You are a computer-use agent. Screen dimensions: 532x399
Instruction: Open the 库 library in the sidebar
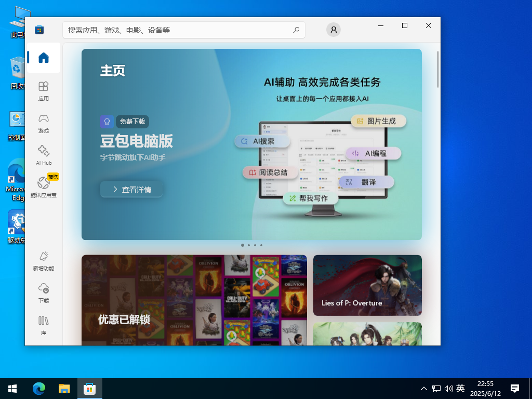point(44,325)
